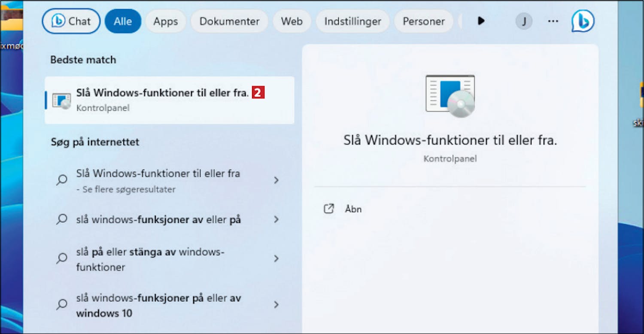Switch to the Dokumenter filter tab
The width and height of the screenshot is (644, 334).
(229, 21)
